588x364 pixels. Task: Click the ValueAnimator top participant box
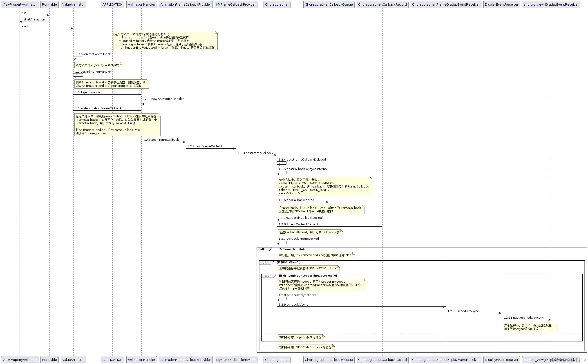(73, 4)
